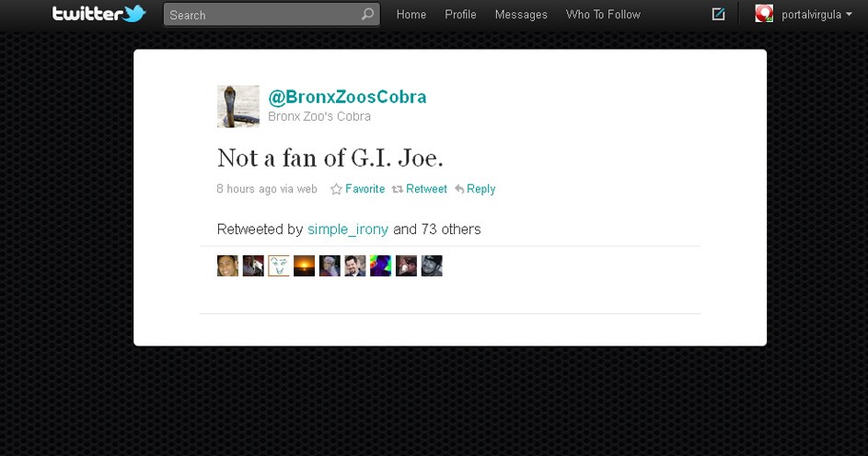Expand the portalvirgula account dropdown arrow
This screenshot has height=456, width=868.
[x=849, y=15]
